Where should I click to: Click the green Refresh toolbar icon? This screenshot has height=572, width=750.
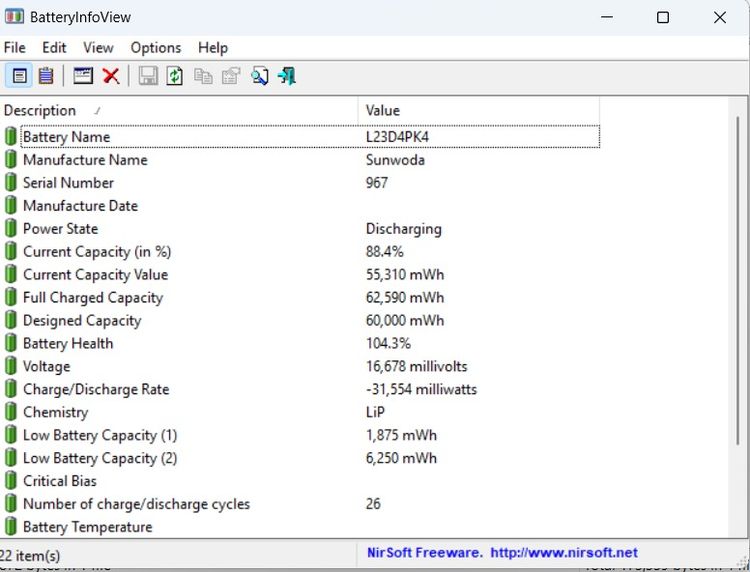(x=175, y=76)
